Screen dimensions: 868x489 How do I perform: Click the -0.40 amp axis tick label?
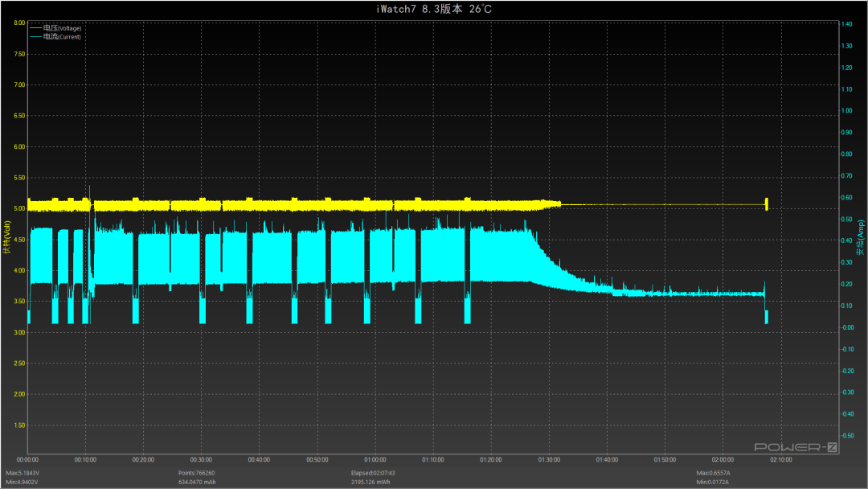[x=848, y=414]
